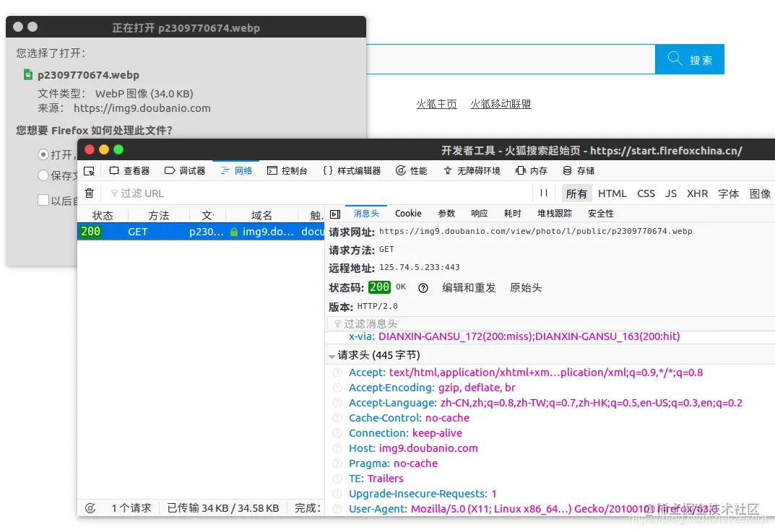Viewport: 775px width, 532px height.
Task: Click help icon beside Cache-Control header
Action: tap(337, 418)
